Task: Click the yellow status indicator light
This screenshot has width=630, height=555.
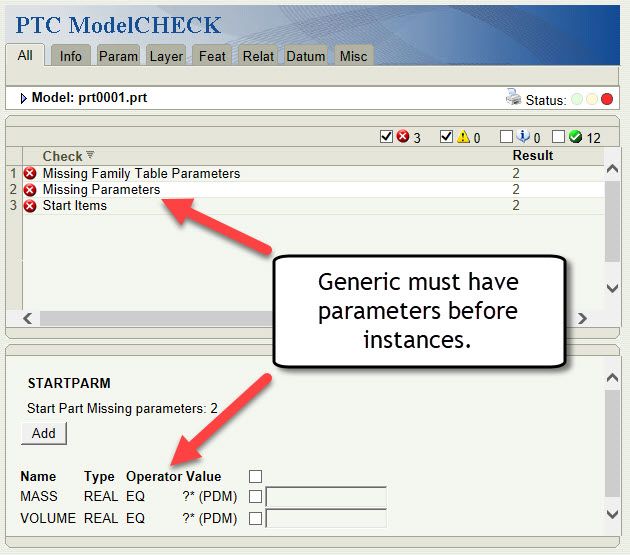Action: coord(592,99)
